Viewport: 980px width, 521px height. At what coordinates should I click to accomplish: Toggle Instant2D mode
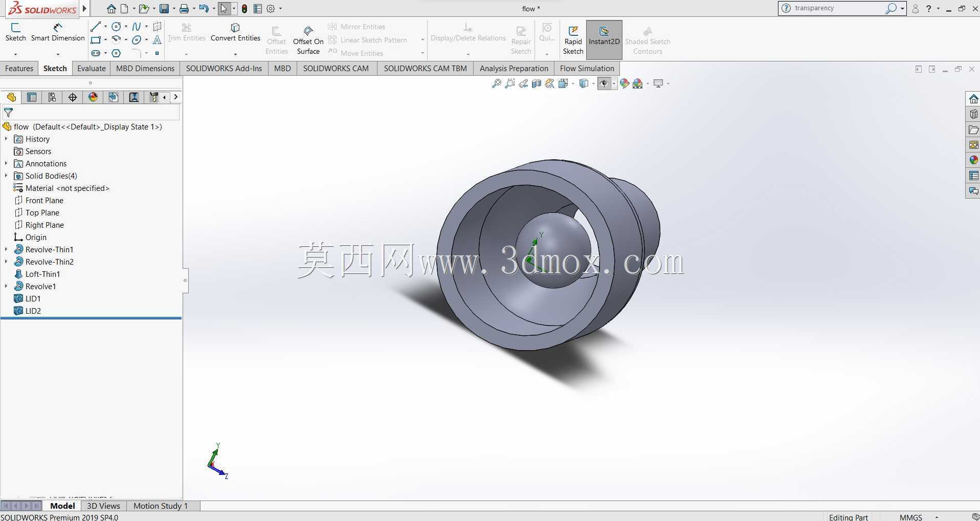coord(604,40)
